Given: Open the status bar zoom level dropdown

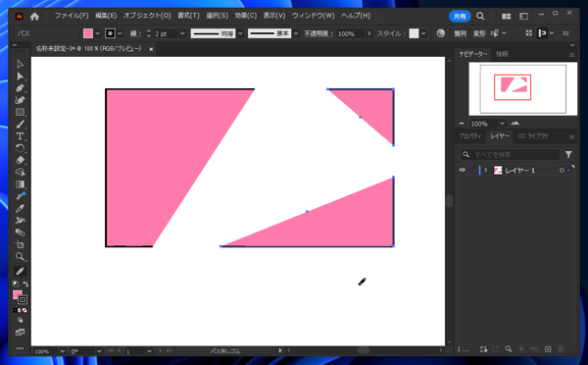Looking at the screenshot, I should [x=62, y=351].
